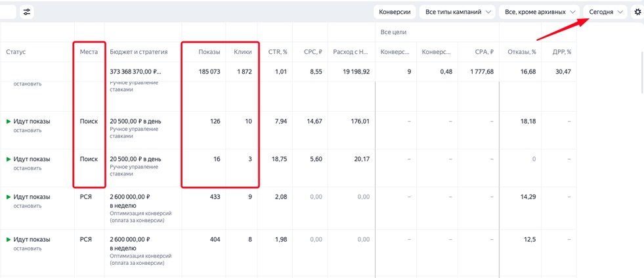Click the ДРР total value 30,47
644x278 pixels.
click(565, 72)
